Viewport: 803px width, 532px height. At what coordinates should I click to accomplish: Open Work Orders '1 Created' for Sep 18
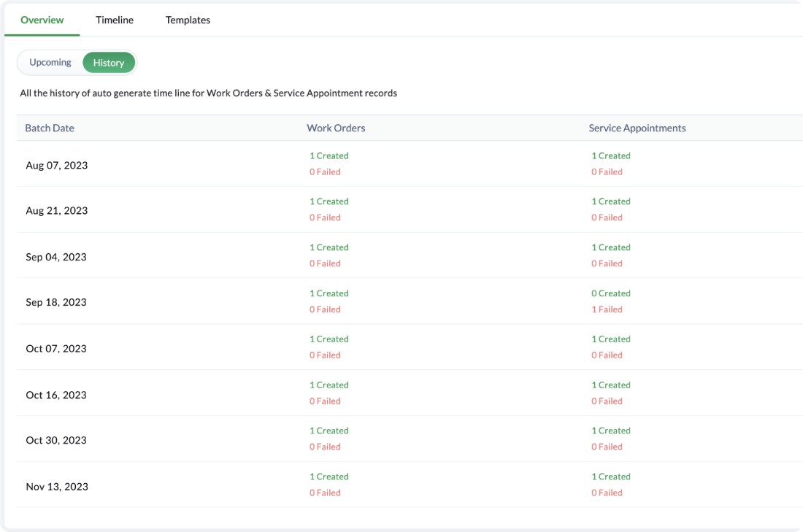point(329,293)
